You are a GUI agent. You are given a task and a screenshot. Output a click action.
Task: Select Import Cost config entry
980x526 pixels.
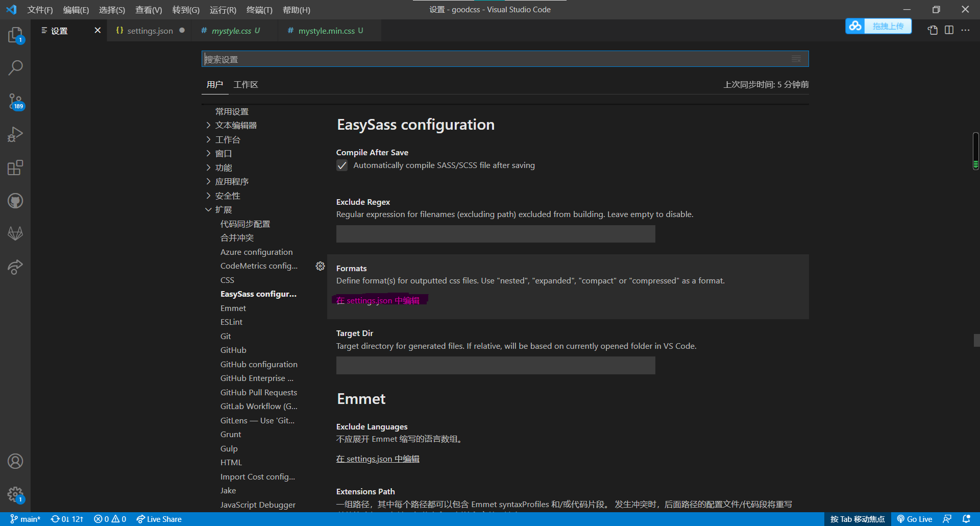coord(258,476)
